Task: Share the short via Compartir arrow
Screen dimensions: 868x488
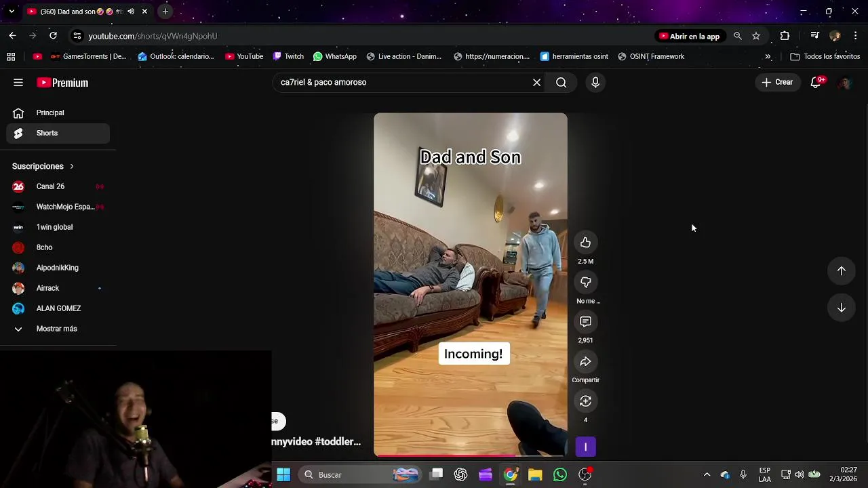Action: tap(585, 361)
